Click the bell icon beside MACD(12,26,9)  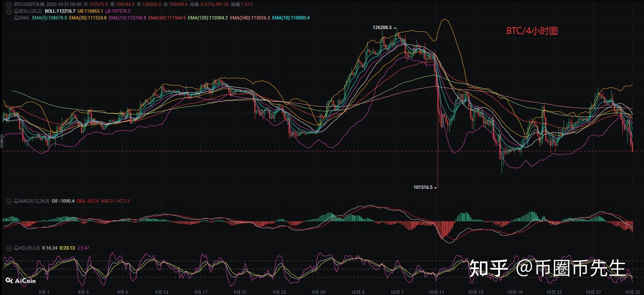(x=16, y=201)
